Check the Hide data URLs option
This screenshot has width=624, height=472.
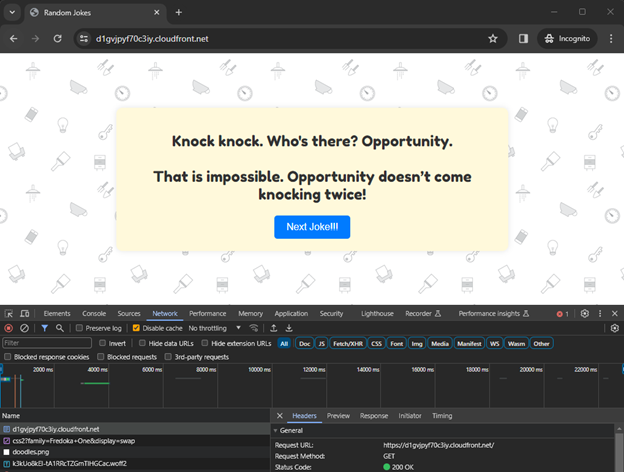click(x=141, y=343)
